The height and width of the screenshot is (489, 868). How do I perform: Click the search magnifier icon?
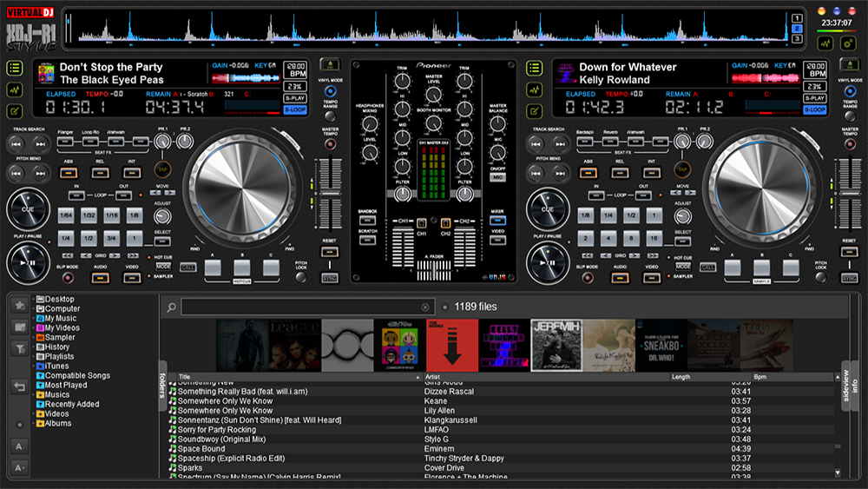[172, 307]
